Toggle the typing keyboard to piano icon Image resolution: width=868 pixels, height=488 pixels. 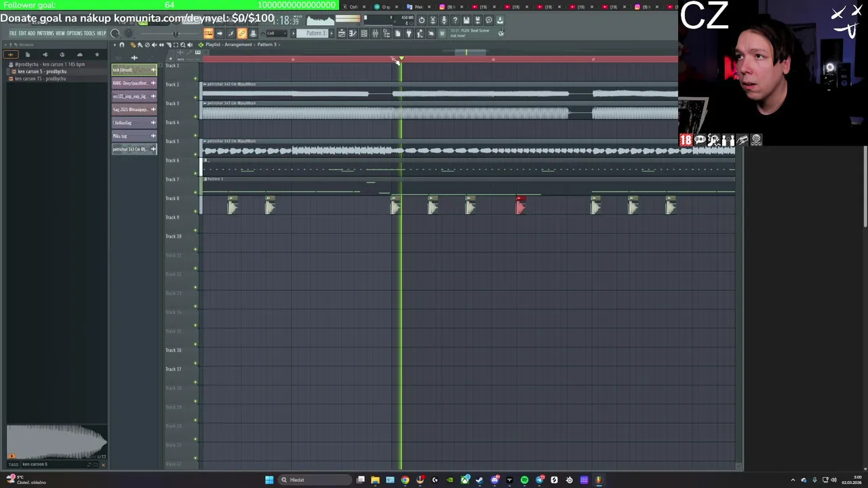click(208, 33)
